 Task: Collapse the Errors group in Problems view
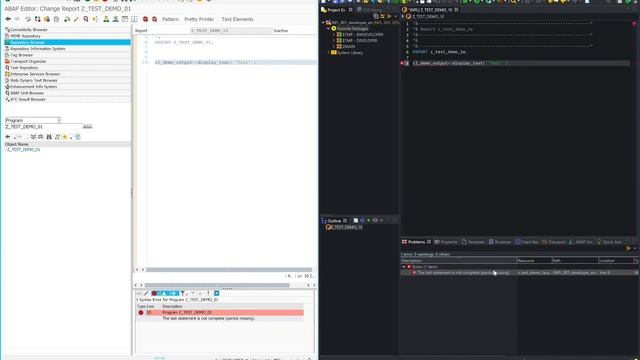click(x=404, y=267)
